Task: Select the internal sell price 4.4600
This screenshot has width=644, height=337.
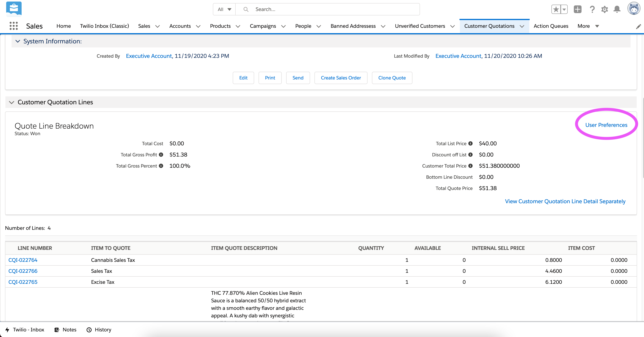Action: tap(554, 271)
